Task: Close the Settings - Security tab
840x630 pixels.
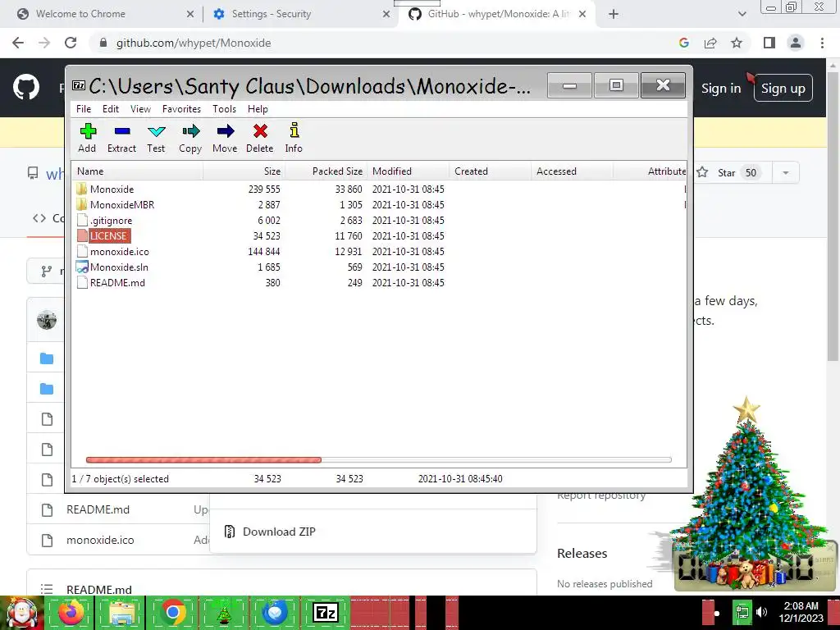Action: (x=386, y=14)
